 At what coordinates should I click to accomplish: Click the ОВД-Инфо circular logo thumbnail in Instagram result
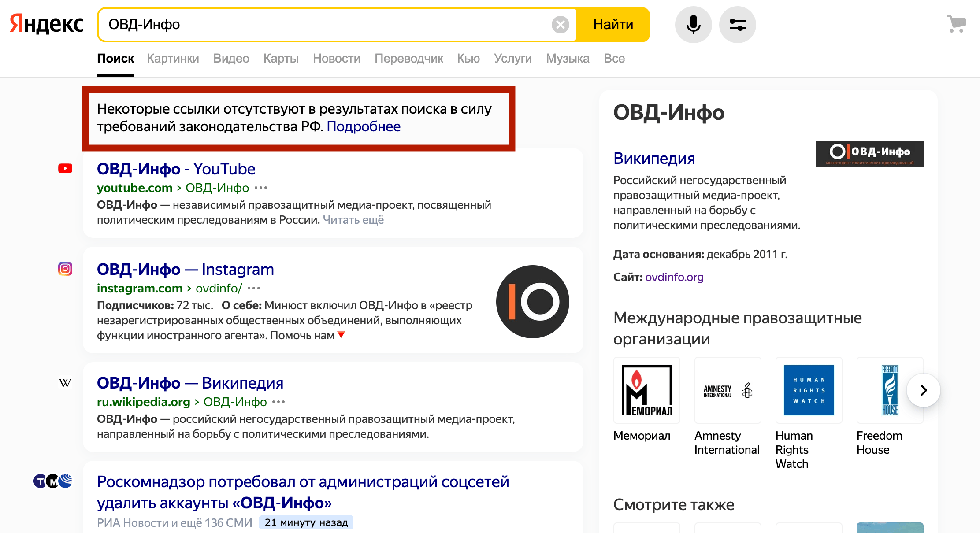click(532, 302)
